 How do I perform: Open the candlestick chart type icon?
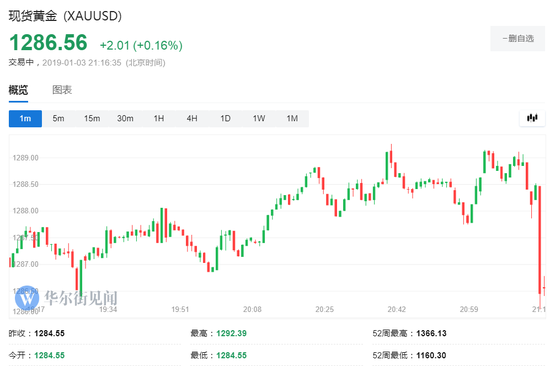(532, 118)
